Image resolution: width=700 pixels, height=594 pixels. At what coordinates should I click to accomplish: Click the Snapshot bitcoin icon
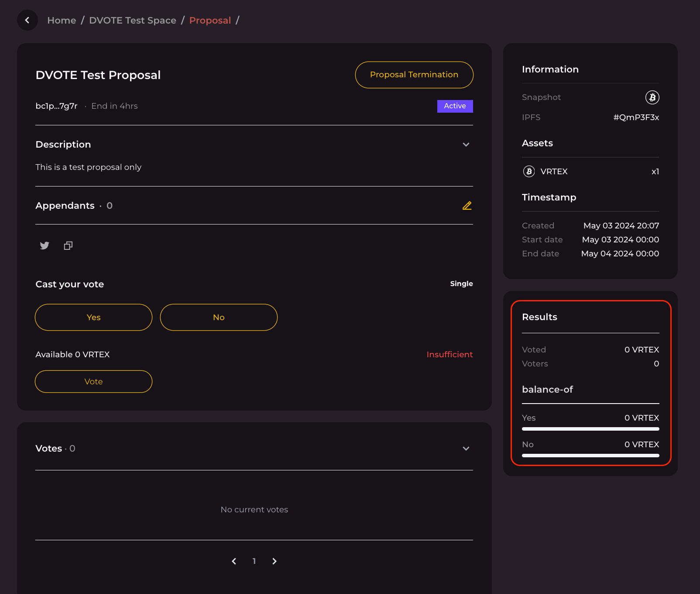[x=652, y=97]
